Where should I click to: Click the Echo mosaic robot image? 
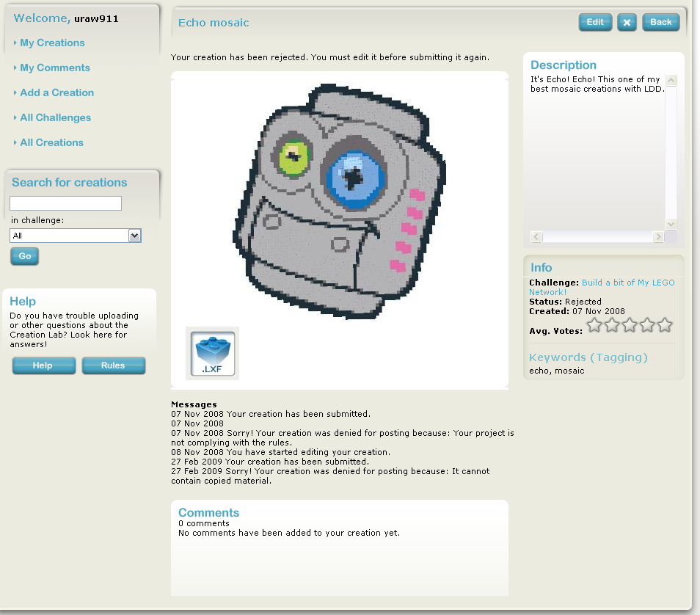click(x=339, y=201)
